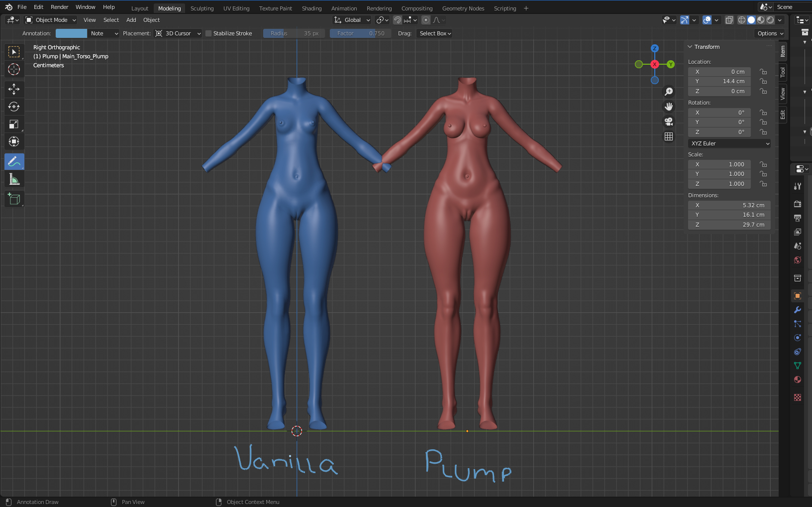Click the Options button in header
This screenshot has height=507, width=812.
770,33
